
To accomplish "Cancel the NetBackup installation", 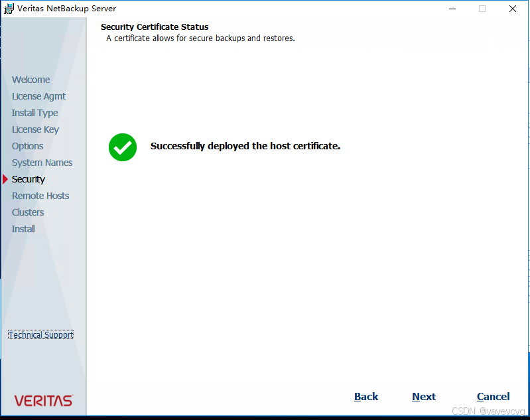I will (x=493, y=396).
